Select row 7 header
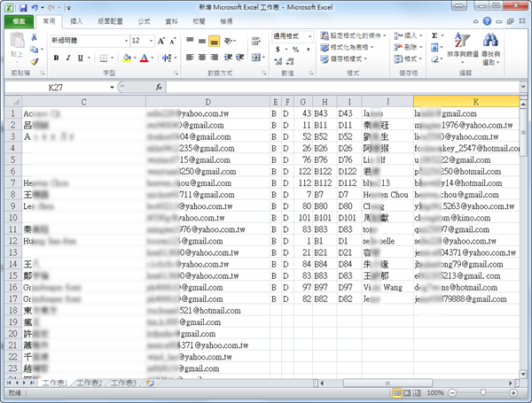This screenshot has height=403, width=532. click(x=13, y=183)
